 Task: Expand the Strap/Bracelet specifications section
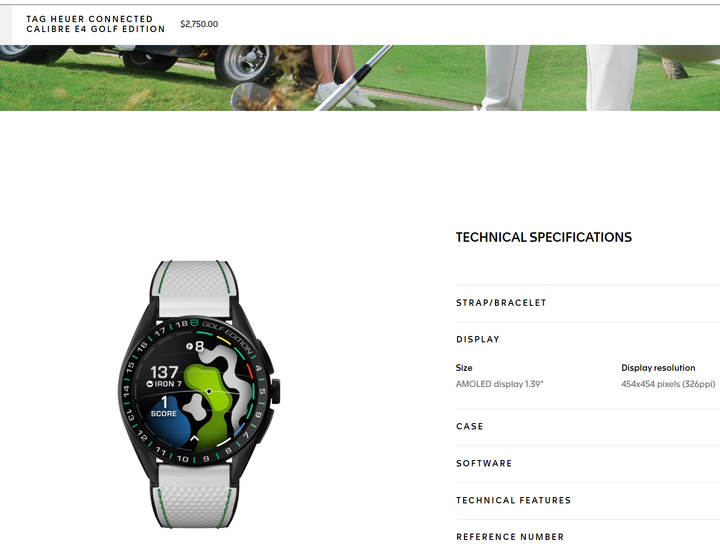coord(588,303)
